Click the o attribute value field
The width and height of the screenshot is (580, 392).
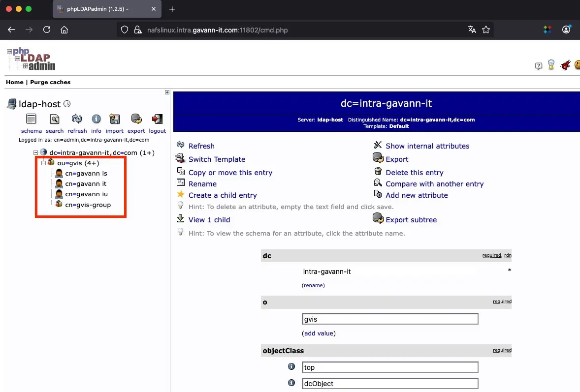click(390, 319)
